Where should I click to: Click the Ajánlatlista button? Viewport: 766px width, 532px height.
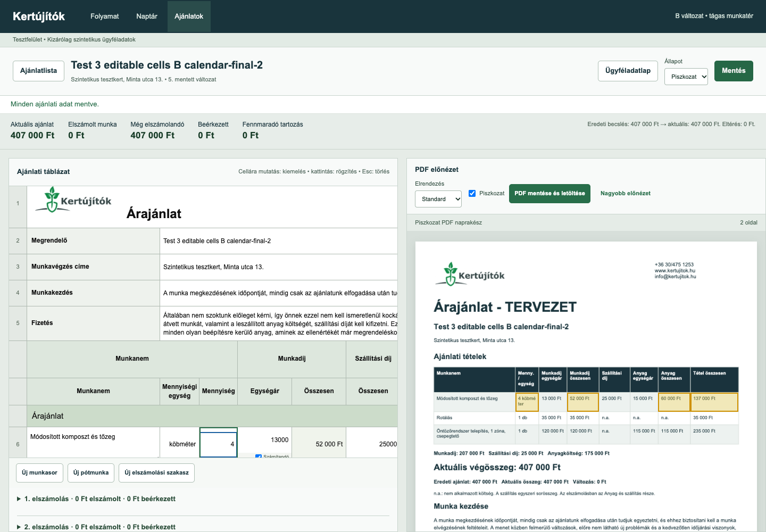(38, 71)
